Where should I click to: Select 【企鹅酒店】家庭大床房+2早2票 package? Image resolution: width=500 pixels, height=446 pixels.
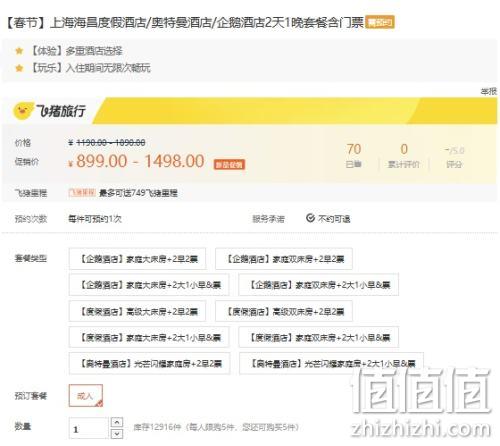(x=137, y=259)
